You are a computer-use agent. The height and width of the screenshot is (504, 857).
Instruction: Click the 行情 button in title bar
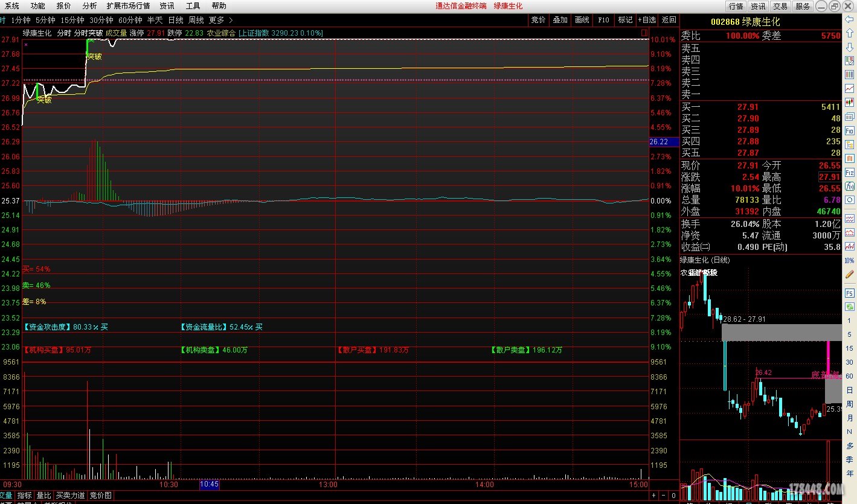[736, 6]
